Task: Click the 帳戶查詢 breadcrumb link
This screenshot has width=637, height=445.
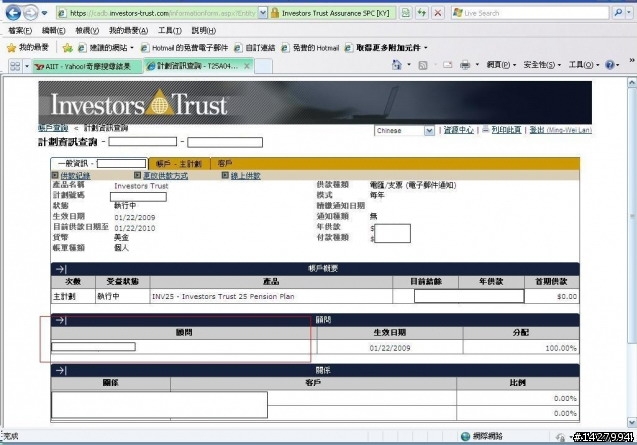Action: 53,128
